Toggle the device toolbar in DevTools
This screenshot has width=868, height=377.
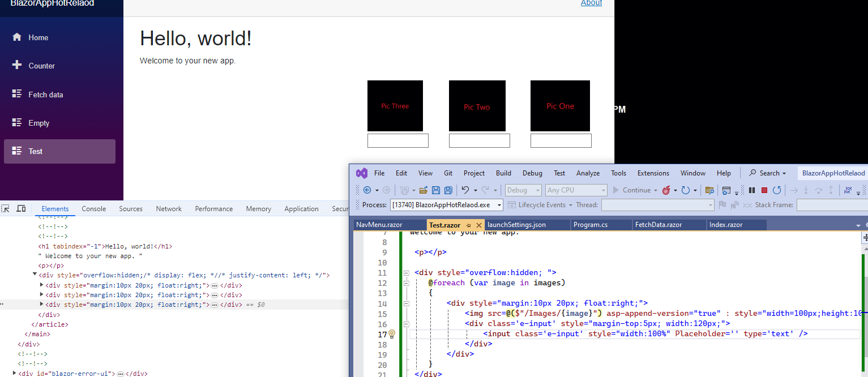tap(22, 208)
